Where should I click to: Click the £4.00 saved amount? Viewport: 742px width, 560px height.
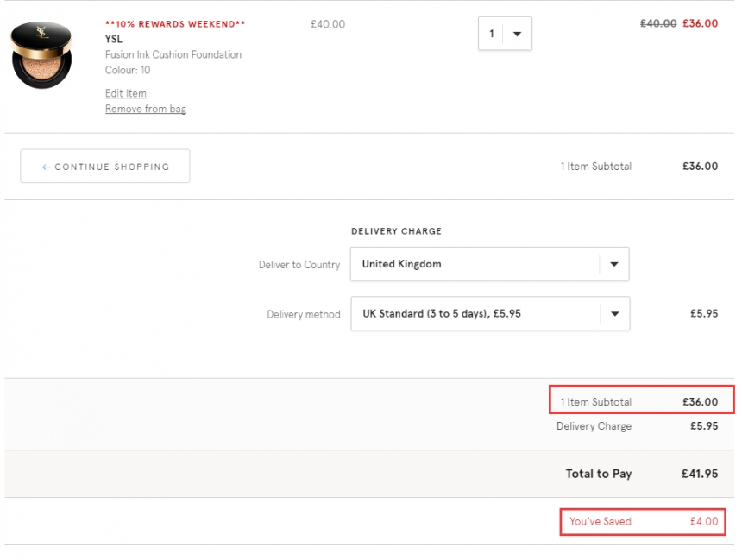[x=704, y=521]
